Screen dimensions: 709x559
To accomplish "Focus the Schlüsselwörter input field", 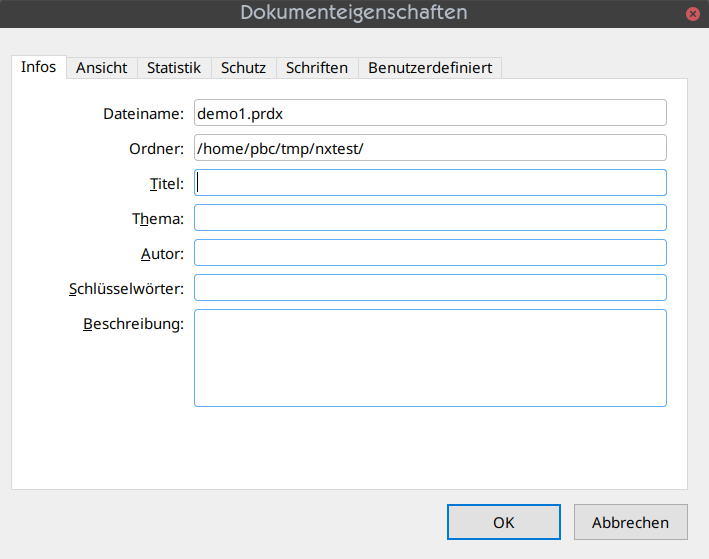I will 430,288.
